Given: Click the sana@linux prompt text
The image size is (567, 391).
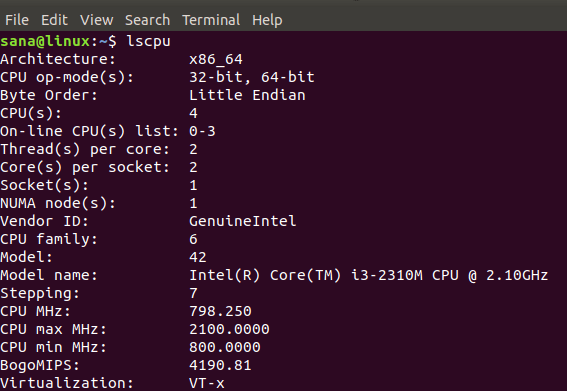Looking at the screenshot, I should tap(45, 41).
